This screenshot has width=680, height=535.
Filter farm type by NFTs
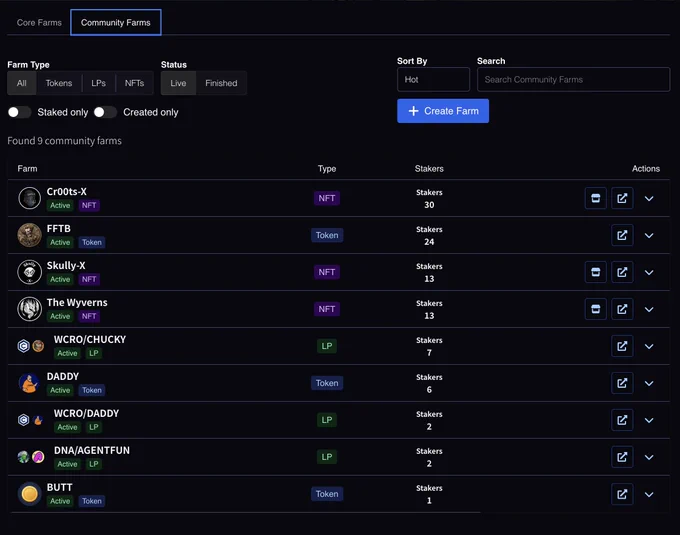134,83
